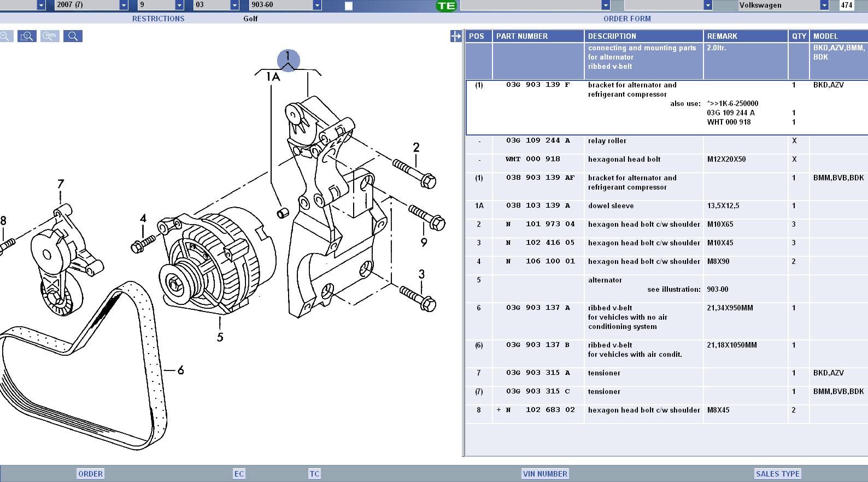This screenshot has height=482, width=868.
Task: Expand the 903-60 illustration dropdown
Action: click(x=317, y=5)
